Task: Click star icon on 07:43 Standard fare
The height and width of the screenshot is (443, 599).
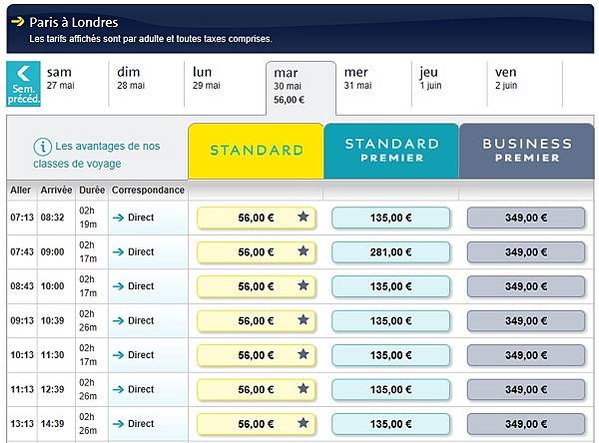Action: pyautogui.click(x=303, y=251)
